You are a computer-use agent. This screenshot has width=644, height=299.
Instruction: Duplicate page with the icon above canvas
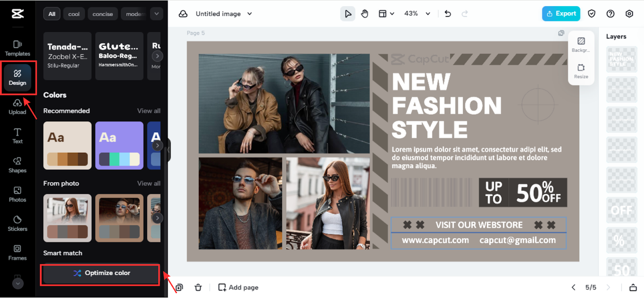click(561, 33)
